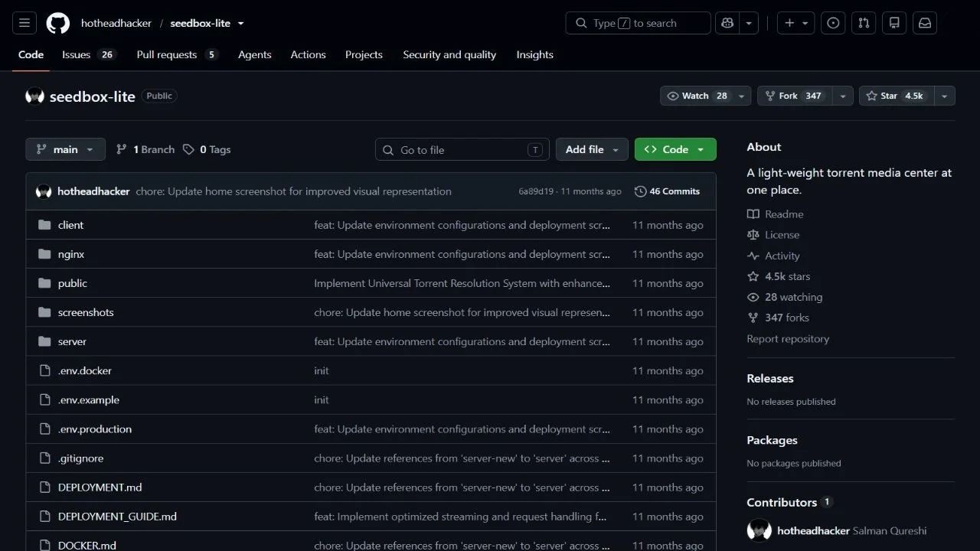
Task: Click the search bar at the top
Action: coord(638,23)
